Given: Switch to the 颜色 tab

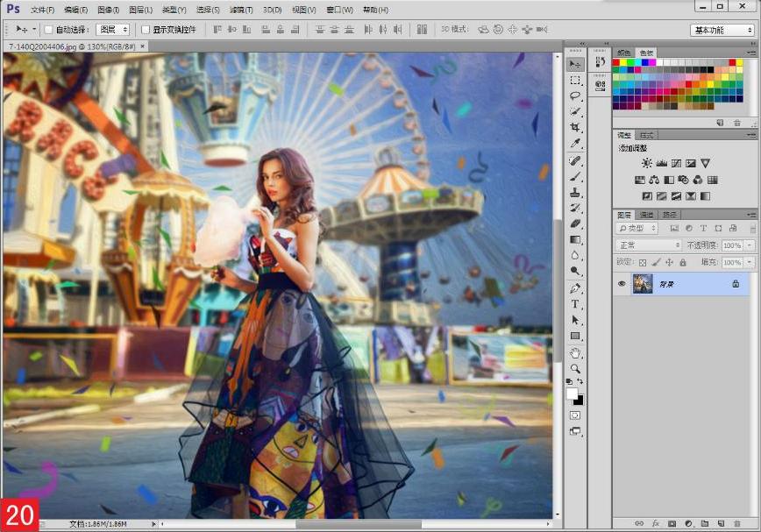Looking at the screenshot, I should pos(624,53).
